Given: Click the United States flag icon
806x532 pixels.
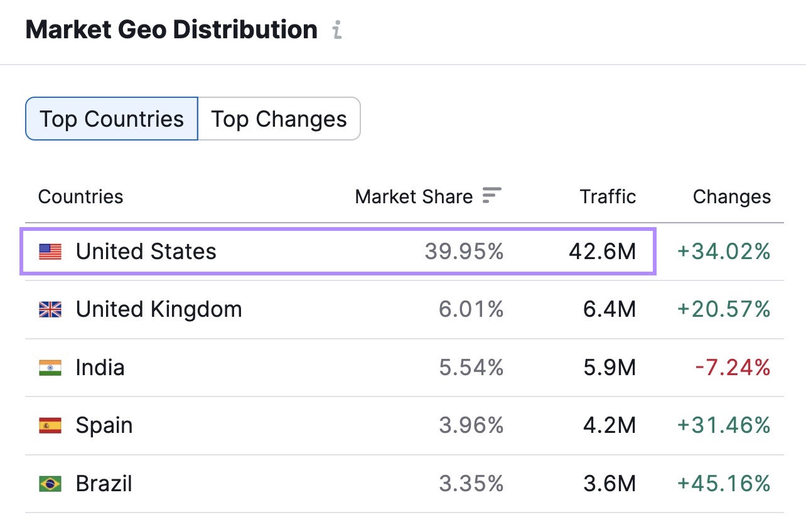Looking at the screenshot, I should point(50,252).
